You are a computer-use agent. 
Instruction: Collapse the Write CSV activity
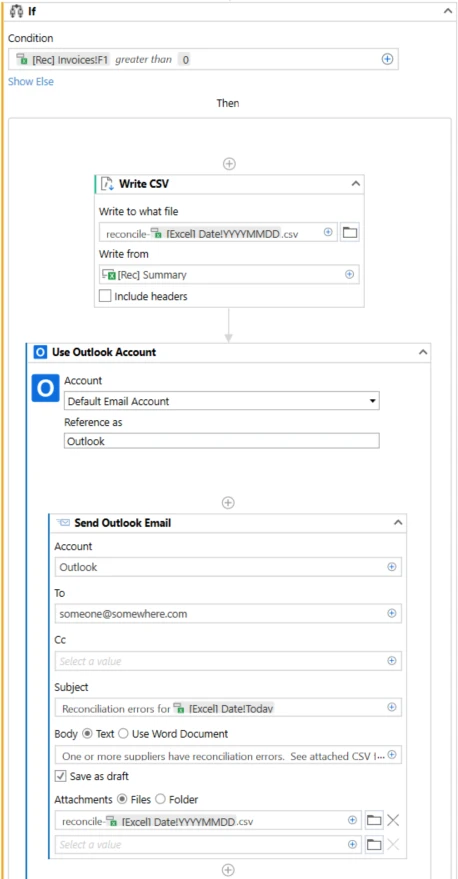pyautogui.click(x=355, y=183)
